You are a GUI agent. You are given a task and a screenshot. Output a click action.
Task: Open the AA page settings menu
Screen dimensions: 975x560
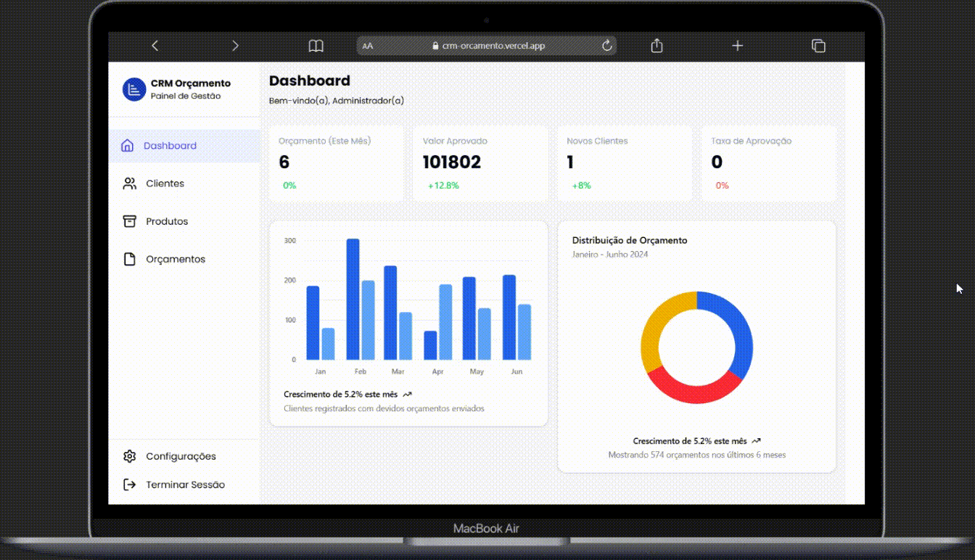point(368,45)
